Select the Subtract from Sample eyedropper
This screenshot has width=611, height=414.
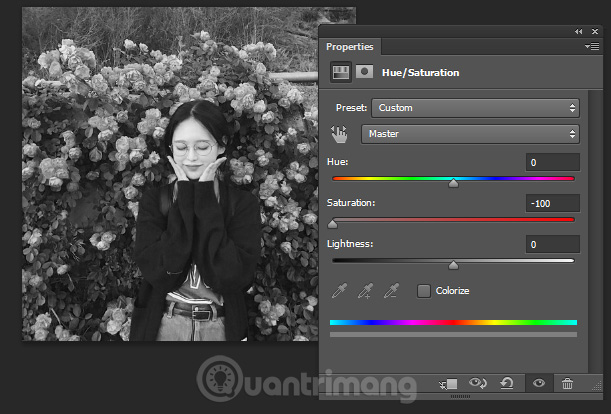coord(391,291)
